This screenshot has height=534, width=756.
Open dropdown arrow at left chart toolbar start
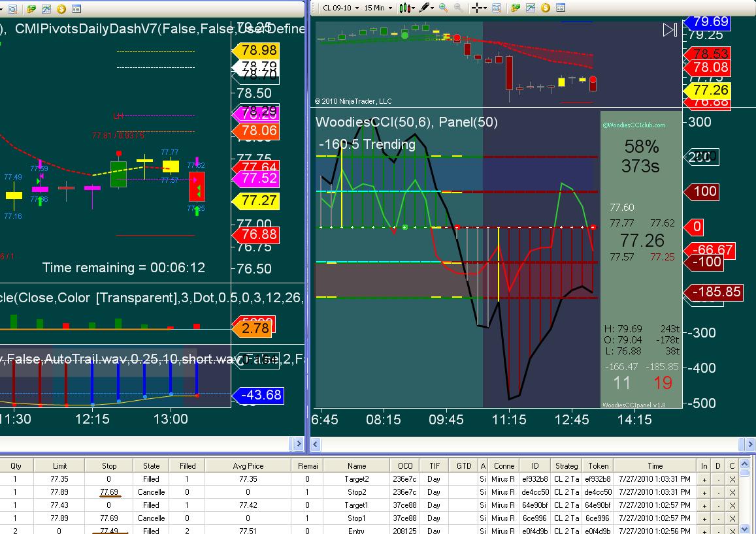tap(2, 8)
